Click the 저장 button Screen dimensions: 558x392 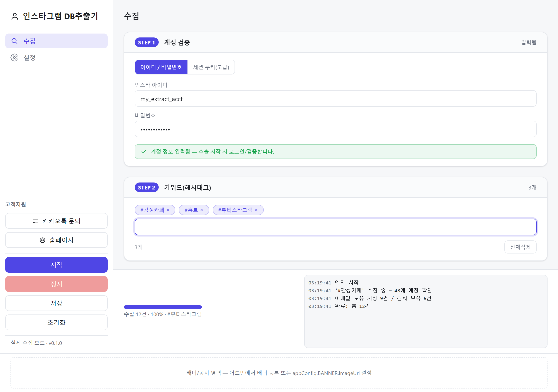coord(56,303)
